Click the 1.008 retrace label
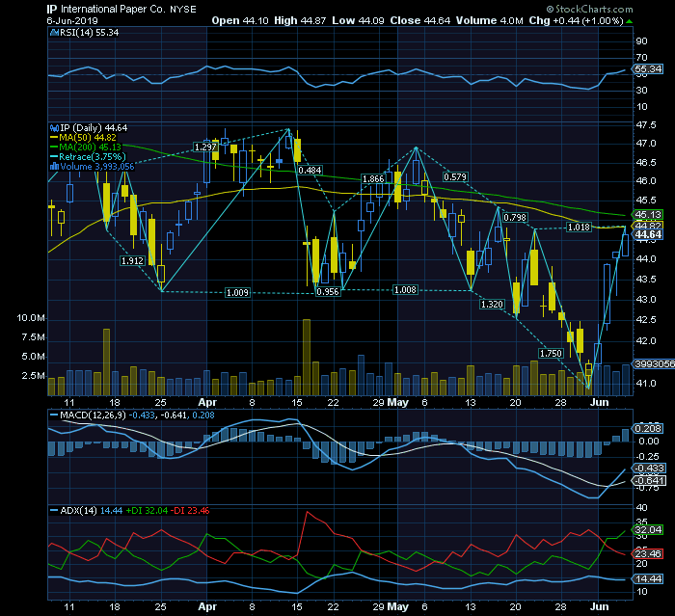The height and width of the screenshot is (616, 675). pyautogui.click(x=406, y=290)
